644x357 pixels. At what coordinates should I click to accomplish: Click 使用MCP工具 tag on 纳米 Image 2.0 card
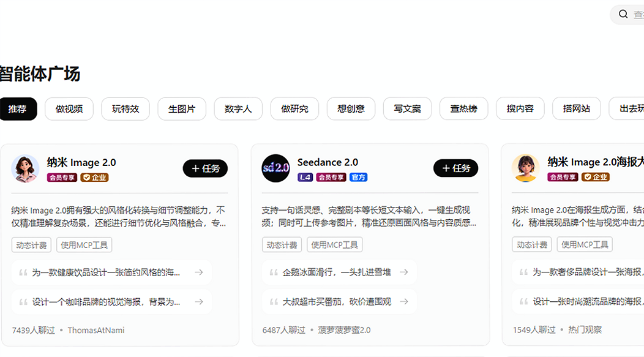coord(84,246)
